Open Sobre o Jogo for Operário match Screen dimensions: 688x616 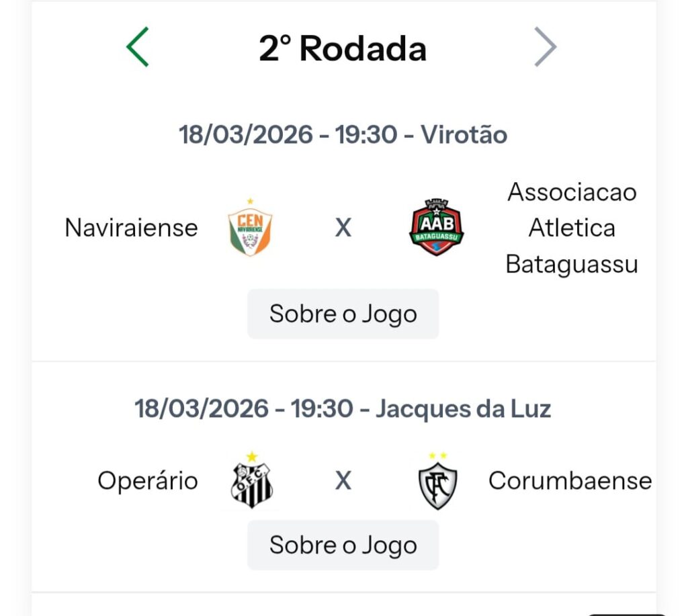(343, 545)
